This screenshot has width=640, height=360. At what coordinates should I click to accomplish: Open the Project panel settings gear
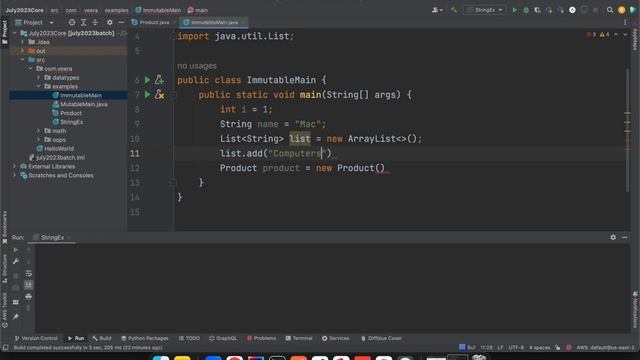point(109,22)
